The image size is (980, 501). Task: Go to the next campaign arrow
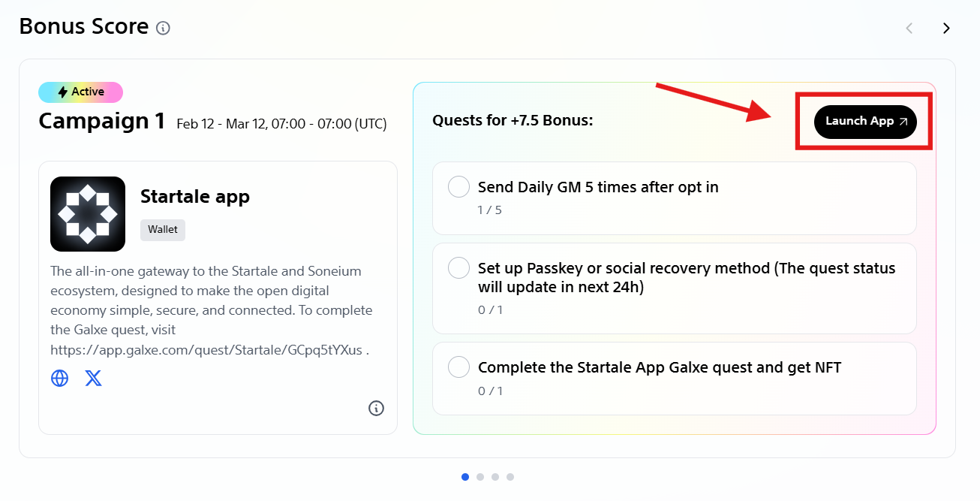(946, 29)
